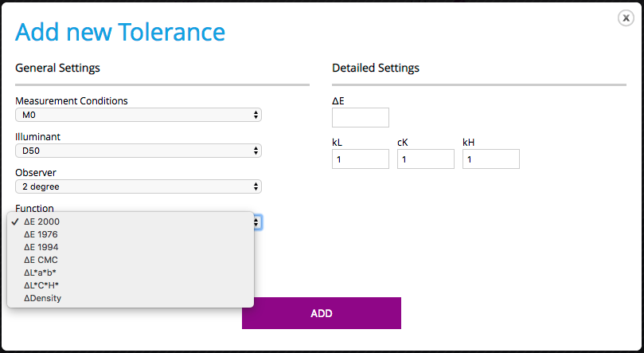The image size is (644, 353).
Task: Click the Function dropdown arrow stepper
Action: click(x=256, y=222)
